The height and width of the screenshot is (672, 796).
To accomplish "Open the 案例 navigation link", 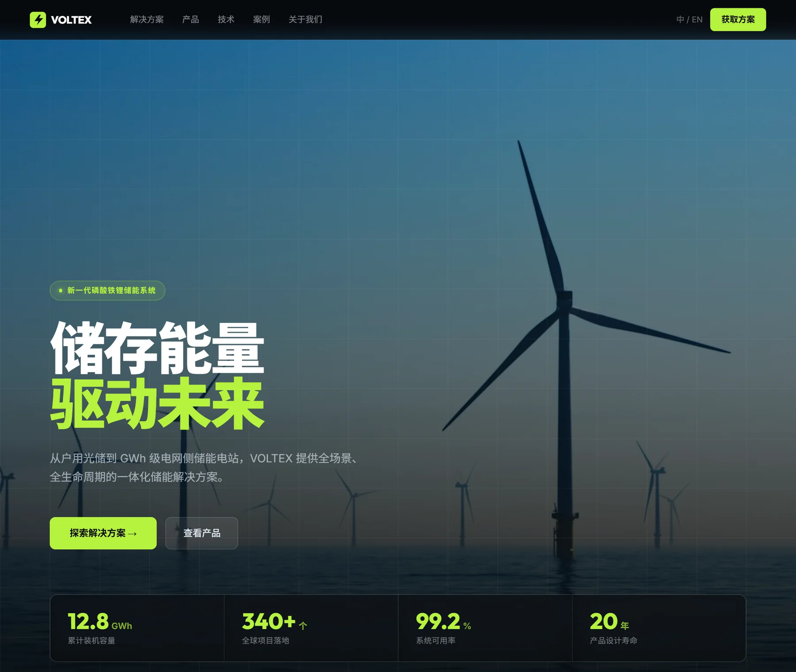I will [261, 19].
